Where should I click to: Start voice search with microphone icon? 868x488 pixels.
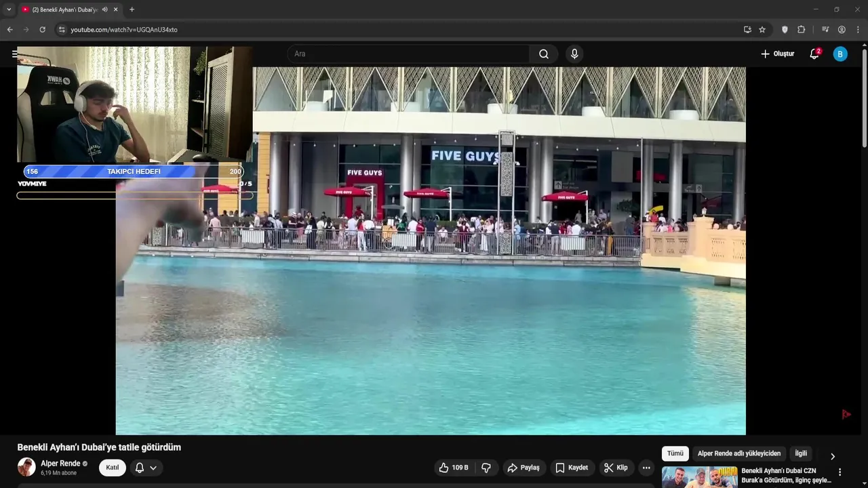coord(574,54)
